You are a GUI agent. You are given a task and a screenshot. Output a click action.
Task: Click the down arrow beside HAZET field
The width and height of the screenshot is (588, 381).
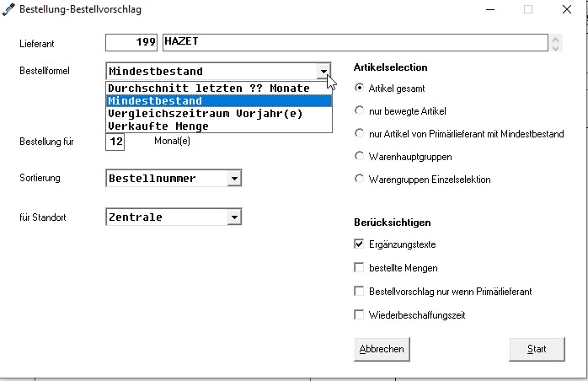(555, 47)
